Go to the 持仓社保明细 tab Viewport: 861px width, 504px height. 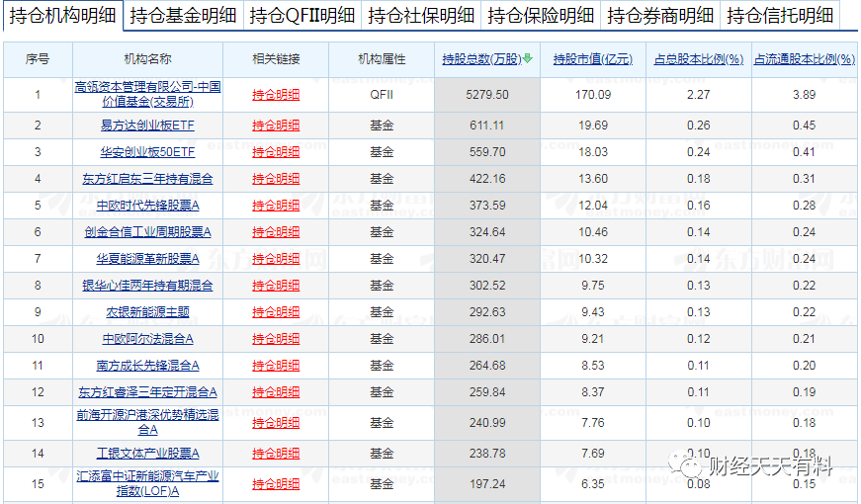421,15
